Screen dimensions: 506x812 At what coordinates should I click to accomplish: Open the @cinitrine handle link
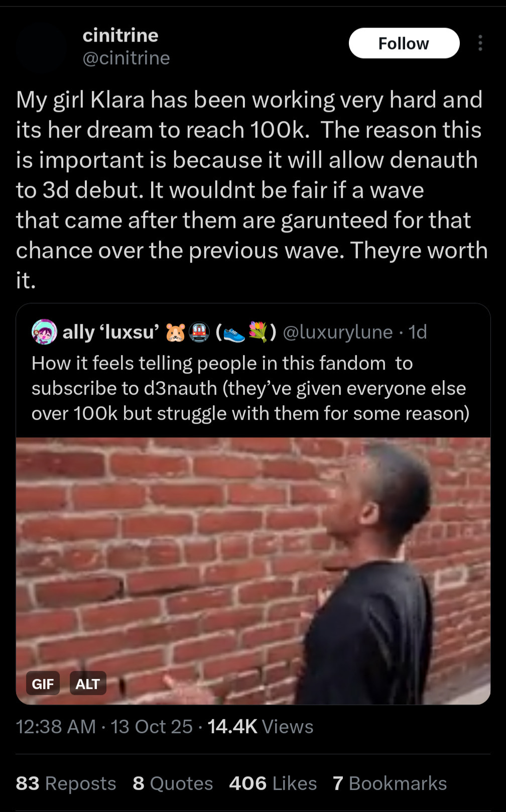pos(126,58)
